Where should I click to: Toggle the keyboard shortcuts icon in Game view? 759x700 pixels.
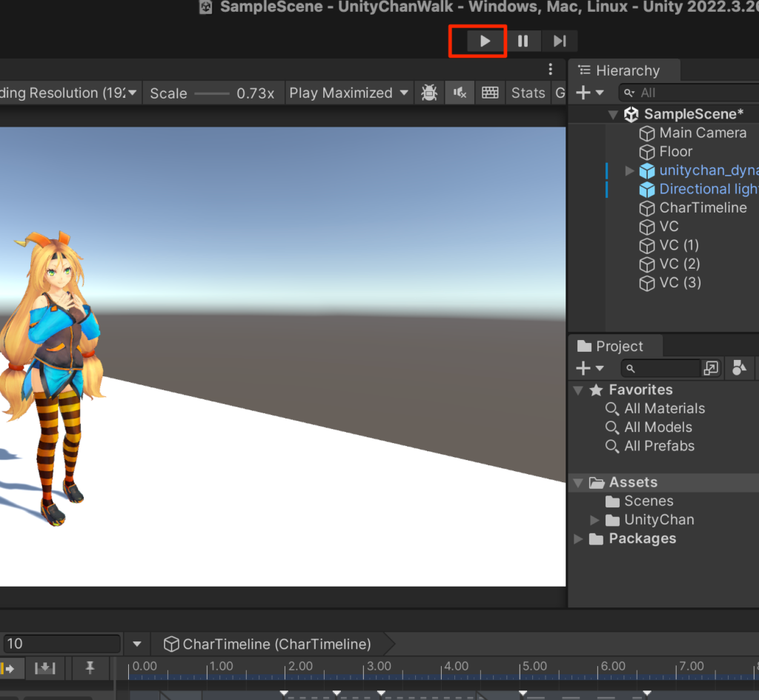tap(490, 93)
